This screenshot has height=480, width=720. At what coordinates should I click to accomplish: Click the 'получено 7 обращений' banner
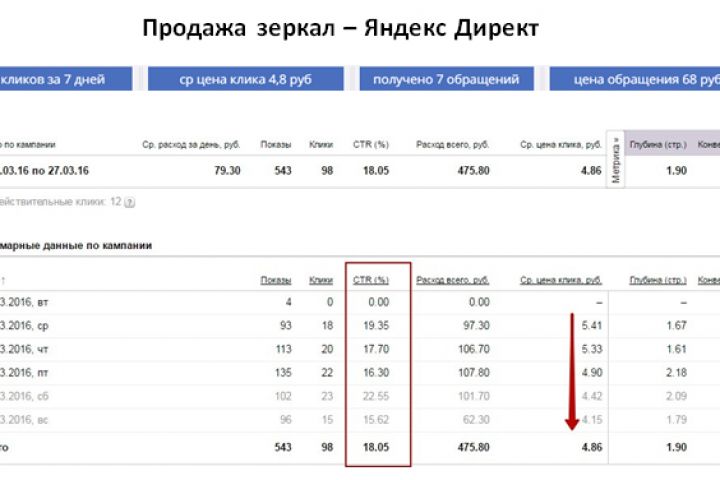coord(446,79)
